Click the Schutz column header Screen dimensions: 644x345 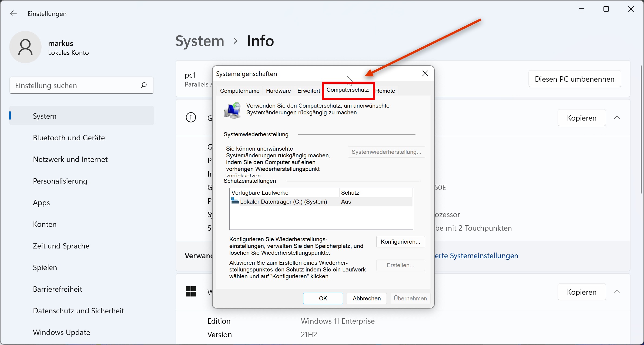(376, 193)
